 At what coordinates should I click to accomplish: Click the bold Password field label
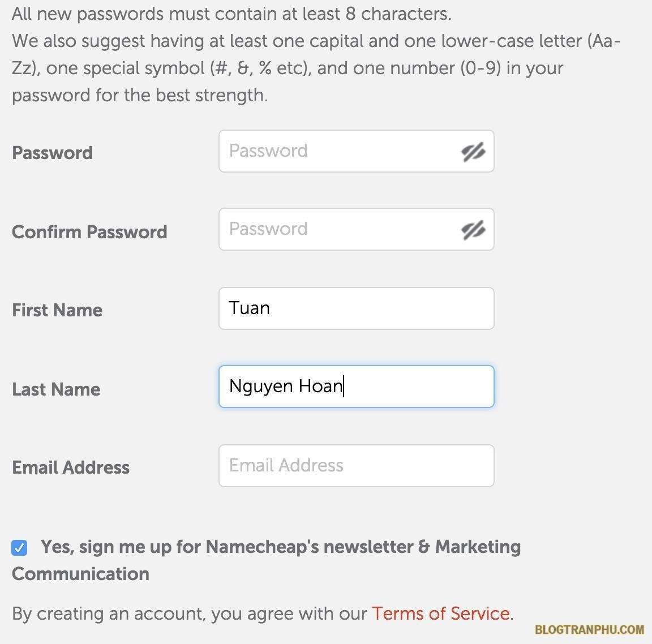52,153
